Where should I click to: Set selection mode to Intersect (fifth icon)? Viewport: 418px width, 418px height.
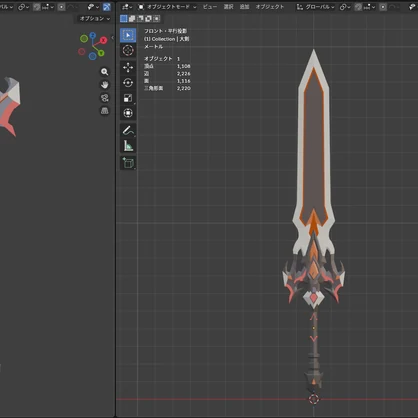[157, 19]
